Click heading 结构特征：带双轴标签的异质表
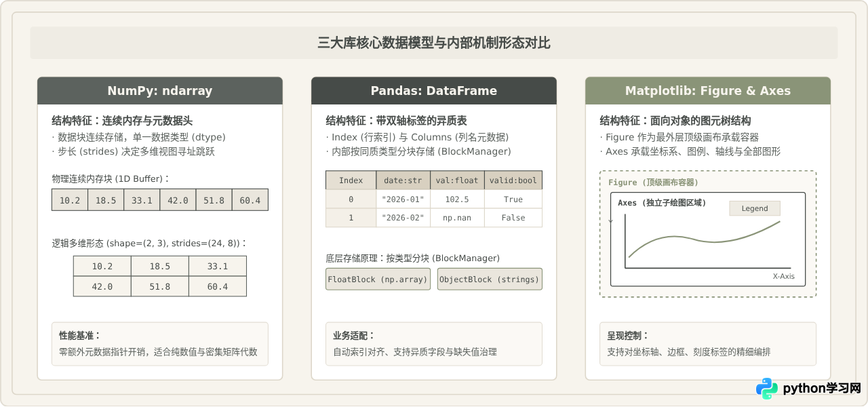Viewport: 868px width, 407px height. (x=396, y=121)
